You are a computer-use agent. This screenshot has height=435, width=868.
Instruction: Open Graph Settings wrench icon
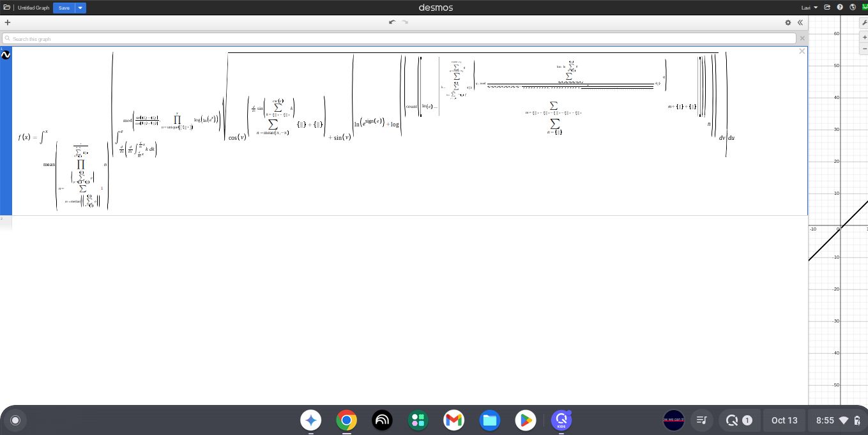tap(864, 22)
